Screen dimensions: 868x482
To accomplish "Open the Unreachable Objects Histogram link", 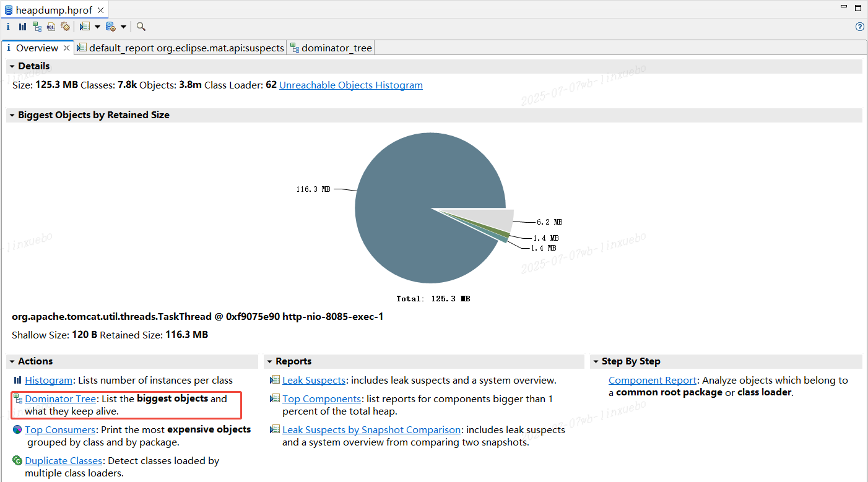I will click(350, 85).
